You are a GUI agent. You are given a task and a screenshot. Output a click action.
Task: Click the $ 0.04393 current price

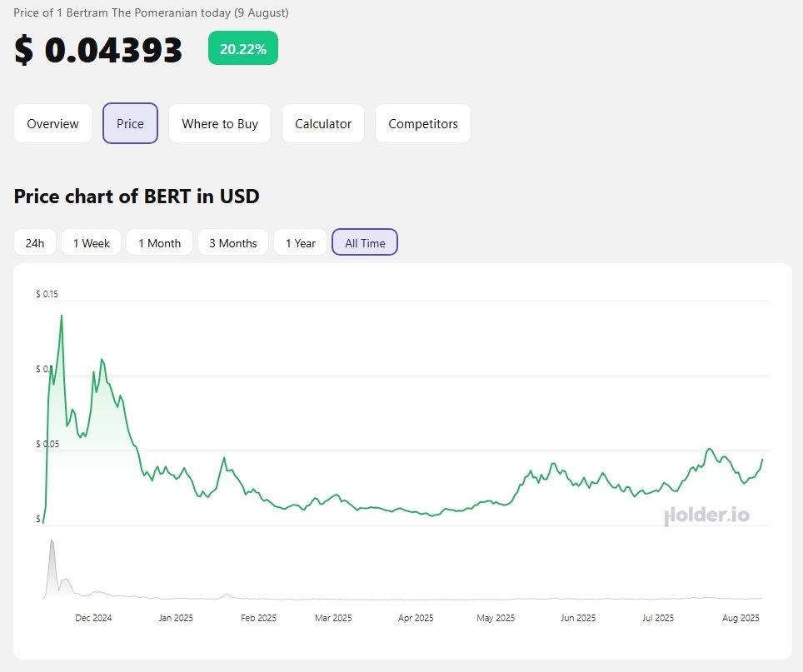pyautogui.click(x=98, y=50)
